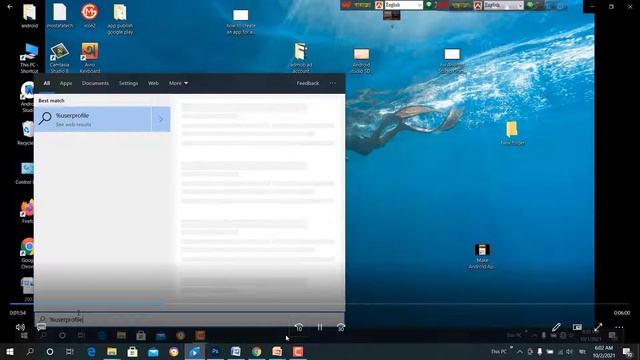Click the green round icon in Avro bar
This screenshot has height=360, width=640.
click(429, 5)
